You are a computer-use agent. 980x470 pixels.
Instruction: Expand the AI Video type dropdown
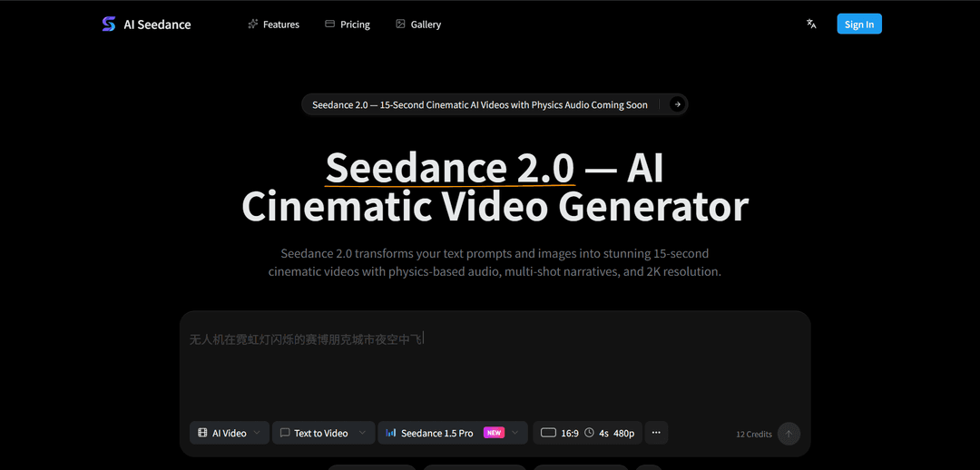coord(230,433)
